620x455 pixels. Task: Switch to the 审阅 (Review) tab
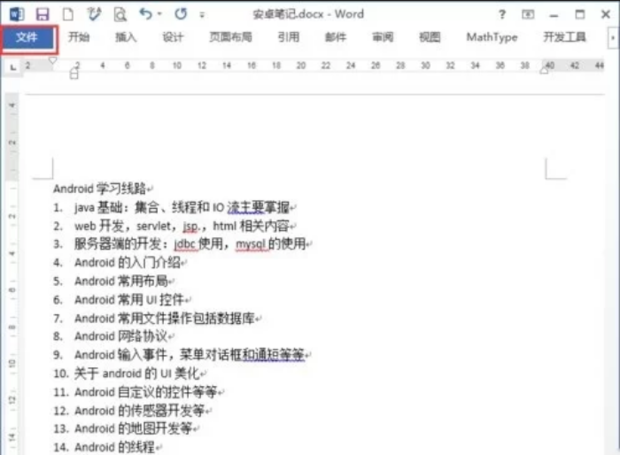coord(383,37)
